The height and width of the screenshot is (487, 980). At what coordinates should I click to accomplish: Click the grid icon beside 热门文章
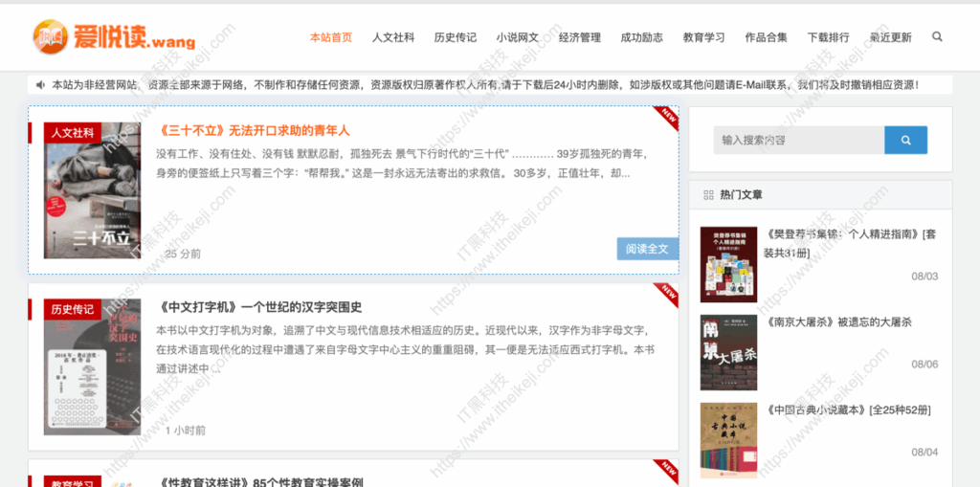pyautogui.click(x=708, y=195)
